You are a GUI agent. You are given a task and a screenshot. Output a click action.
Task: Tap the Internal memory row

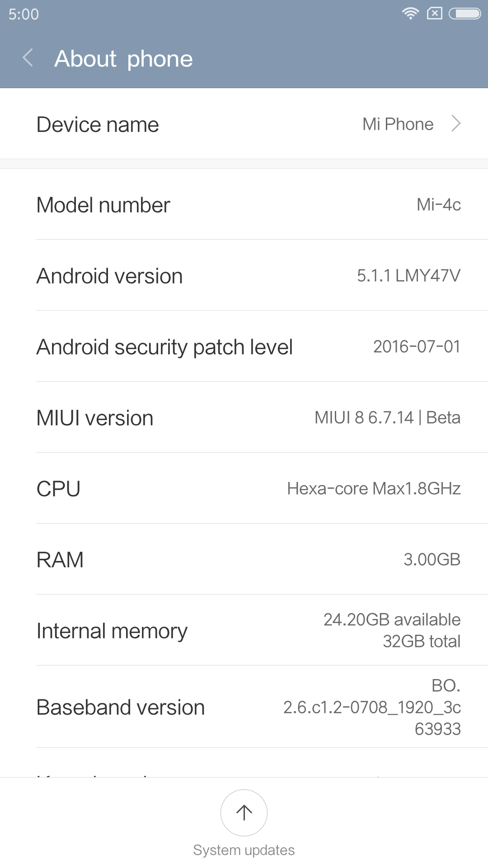click(244, 631)
